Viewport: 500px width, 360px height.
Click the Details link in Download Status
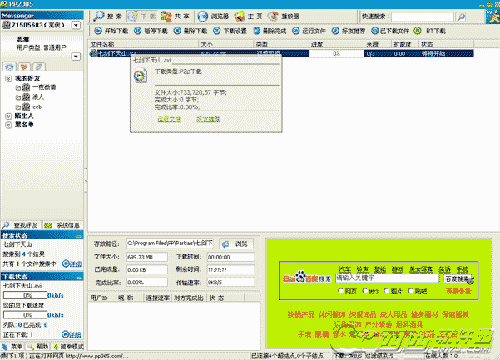[x=72, y=334]
